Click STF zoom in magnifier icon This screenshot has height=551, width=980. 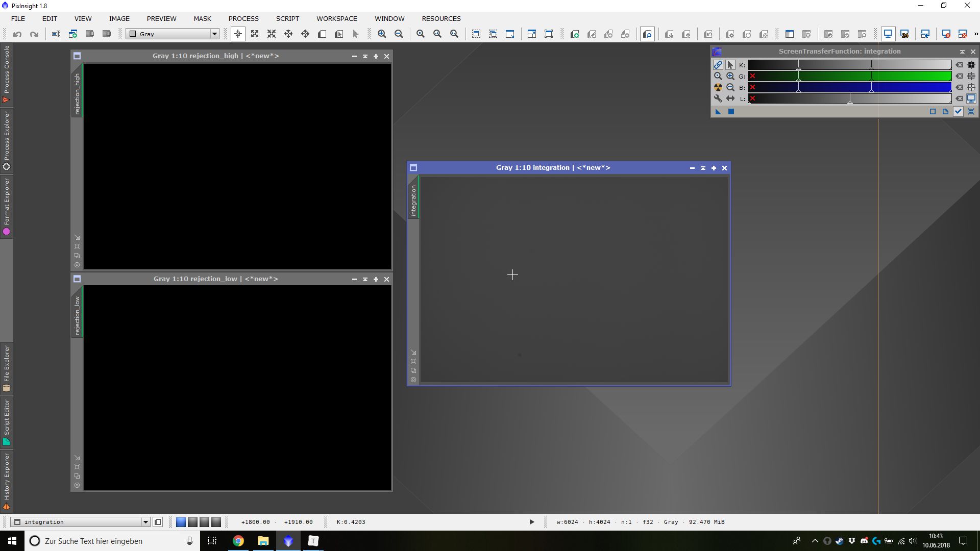pos(730,76)
